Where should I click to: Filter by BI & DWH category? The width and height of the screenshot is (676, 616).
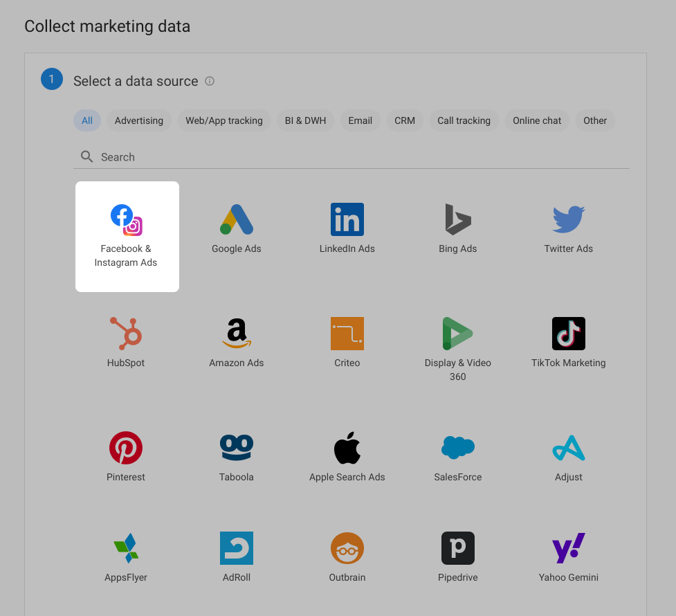coord(305,120)
